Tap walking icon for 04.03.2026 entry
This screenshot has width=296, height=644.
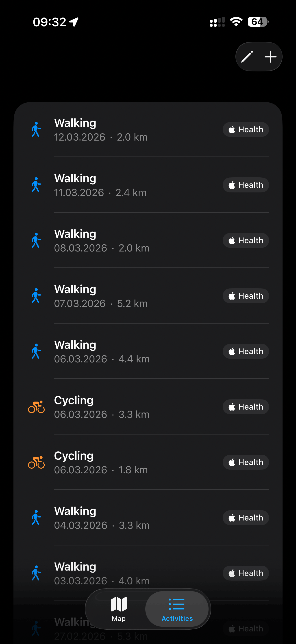(x=36, y=518)
